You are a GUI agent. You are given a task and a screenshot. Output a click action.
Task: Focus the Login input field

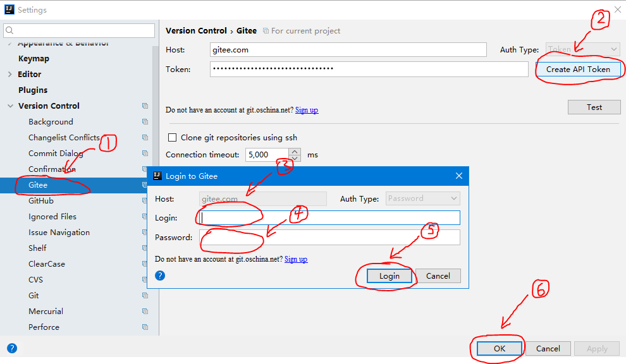(x=330, y=218)
